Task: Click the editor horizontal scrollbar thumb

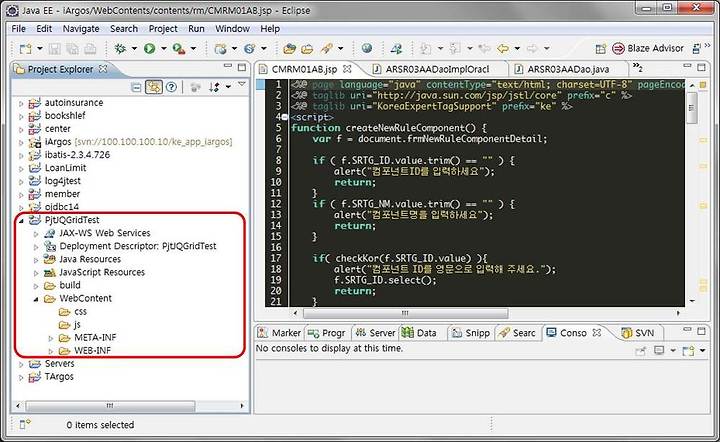Action: point(405,313)
